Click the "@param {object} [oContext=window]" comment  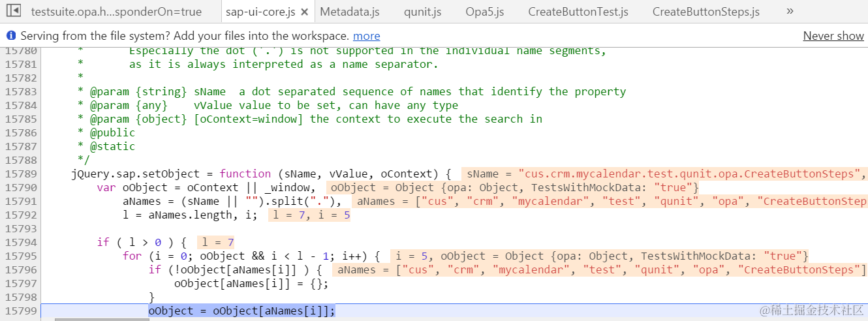[x=309, y=119]
